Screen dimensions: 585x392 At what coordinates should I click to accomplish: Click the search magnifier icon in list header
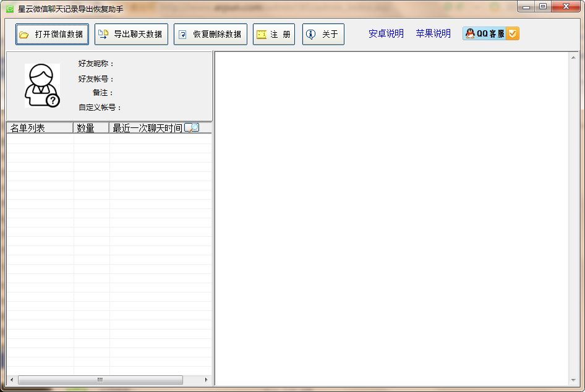(x=192, y=127)
